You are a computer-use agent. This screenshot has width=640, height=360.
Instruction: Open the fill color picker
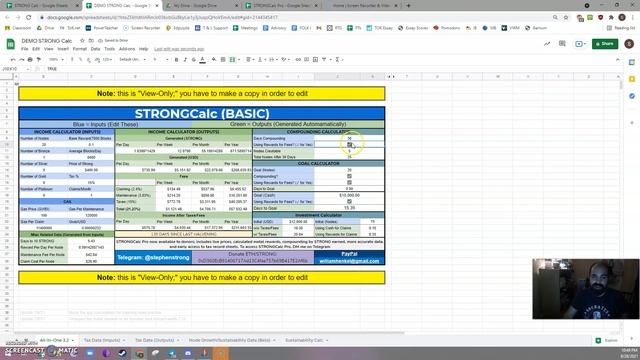(214, 60)
